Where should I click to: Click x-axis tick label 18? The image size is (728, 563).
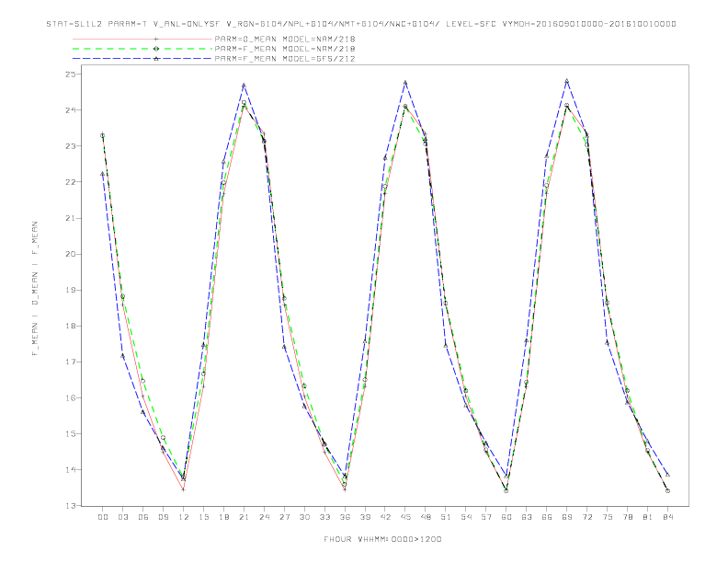pyautogui.click(x=223, y=517)
